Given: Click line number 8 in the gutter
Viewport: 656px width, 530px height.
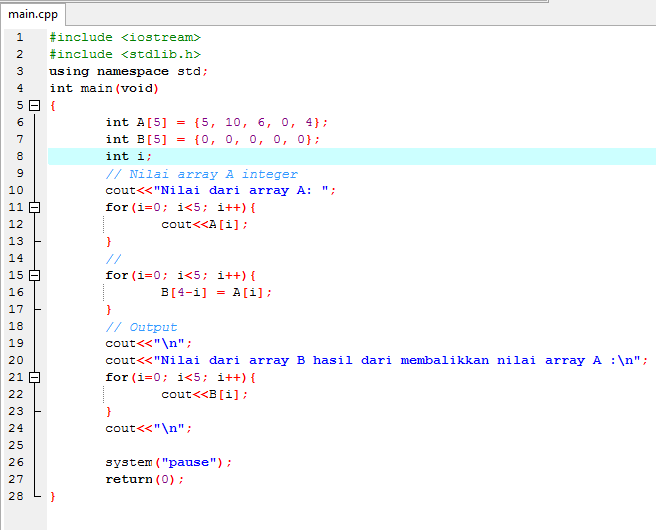Looking at the screenshot, I should (20, 156).
